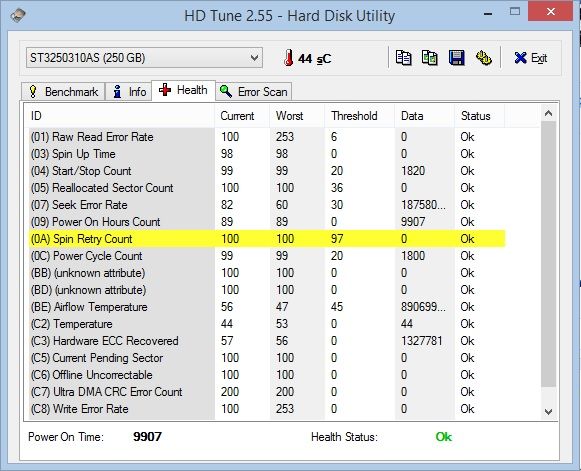Click the save floppy disk icon
Image resolution: width=581 pixels, height=471 pixels.
(456, 58)
